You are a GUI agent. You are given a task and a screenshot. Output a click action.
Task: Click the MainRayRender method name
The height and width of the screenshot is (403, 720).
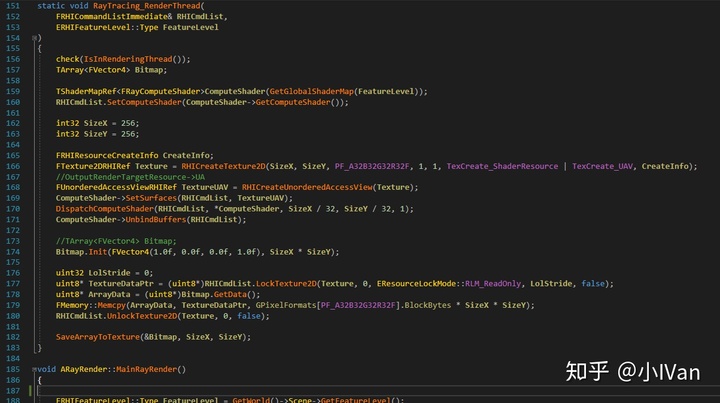click(146, 369)
